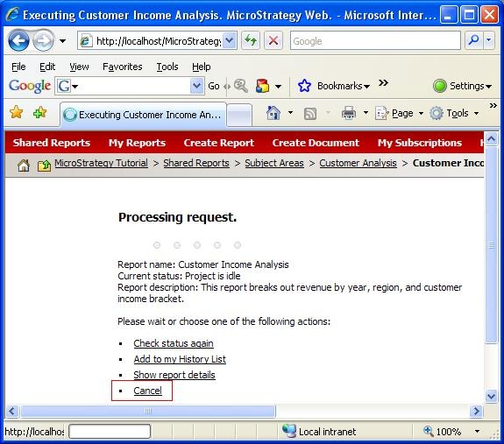Click the red Stop loading icon

click(x=273, y=40)
